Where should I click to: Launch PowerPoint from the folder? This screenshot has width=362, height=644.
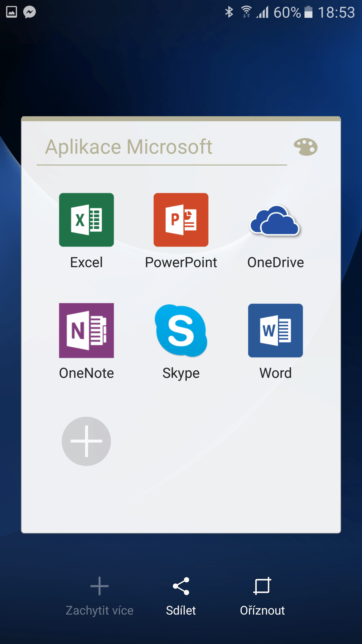[181, 220]
